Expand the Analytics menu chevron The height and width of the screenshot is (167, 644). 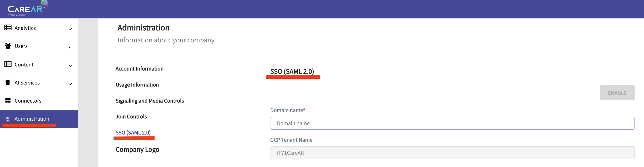70,29
